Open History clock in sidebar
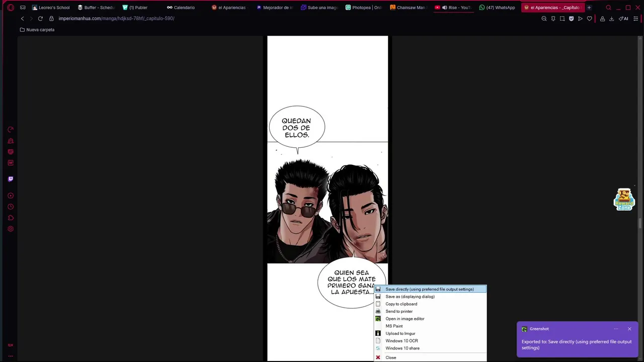Screen dimensions: 644x362 click(x=11, y=207)
